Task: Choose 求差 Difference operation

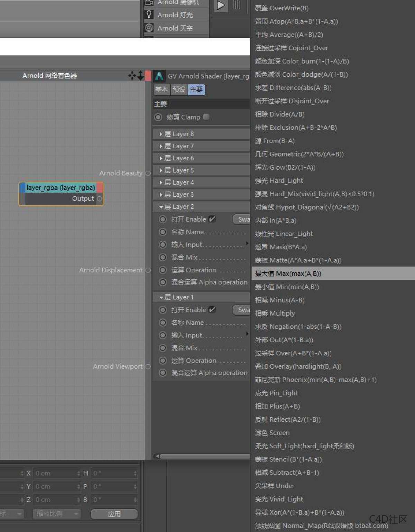Action: click(x=332, y=88)
